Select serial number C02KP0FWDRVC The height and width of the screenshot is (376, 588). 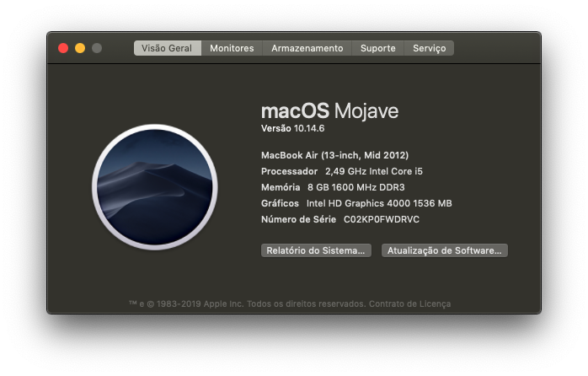pyautogui.click(x=382, y=219)
